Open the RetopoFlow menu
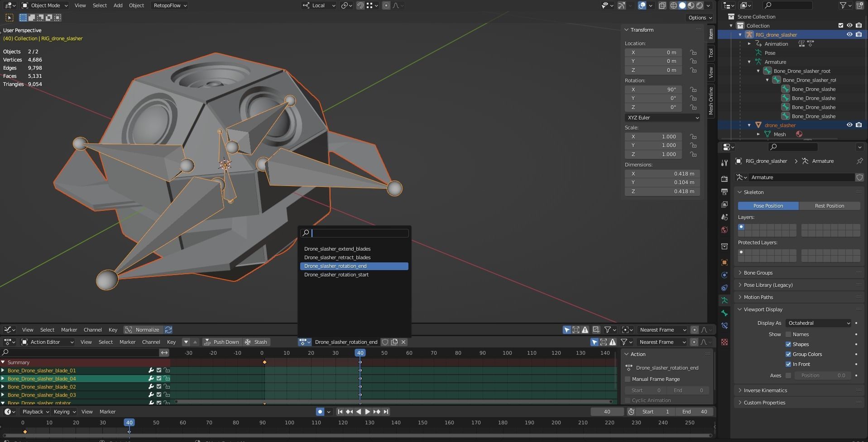 170,5
